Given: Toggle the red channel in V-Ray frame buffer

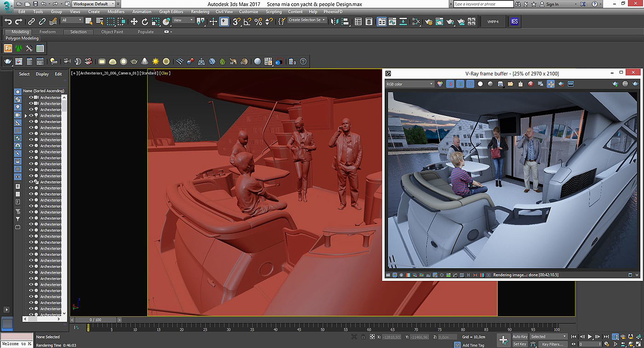Looking at the screenshot, I should (450, 84).
